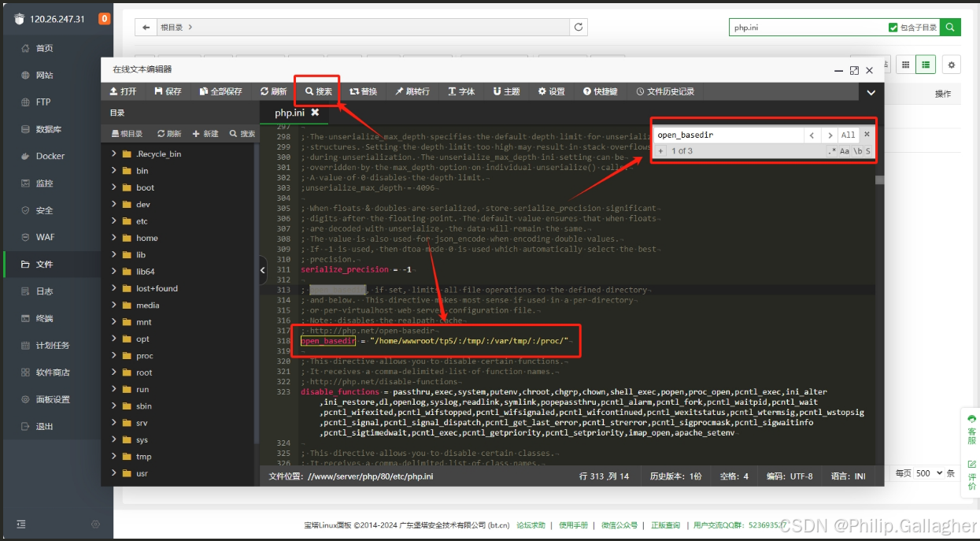Screen dimensions: 980x541
Task: Uncheck the 包含子目录 checkbox
Action: 894,27
